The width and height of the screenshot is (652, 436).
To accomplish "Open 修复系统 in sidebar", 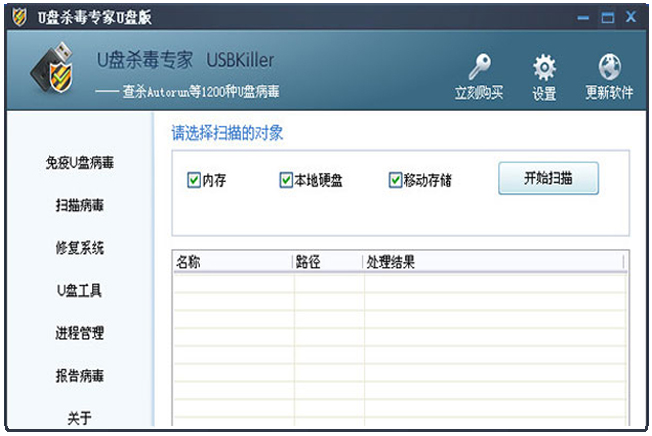I will click(x=80, y=248).
